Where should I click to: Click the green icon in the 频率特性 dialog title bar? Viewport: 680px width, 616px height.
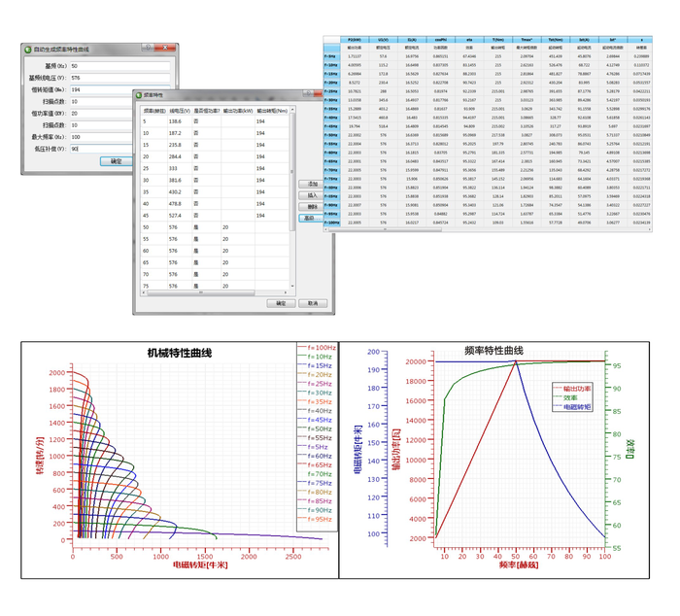pos(139,96)
